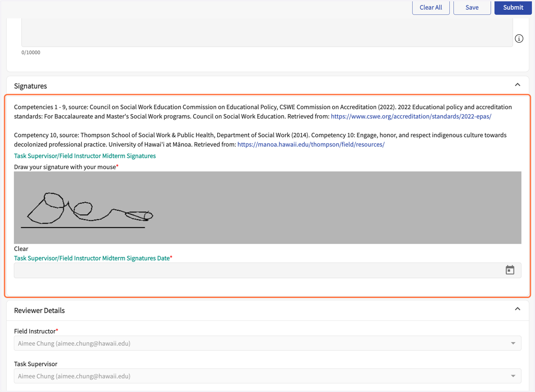Click the Reviewer Details heading
535x392 pixels.
39,310
